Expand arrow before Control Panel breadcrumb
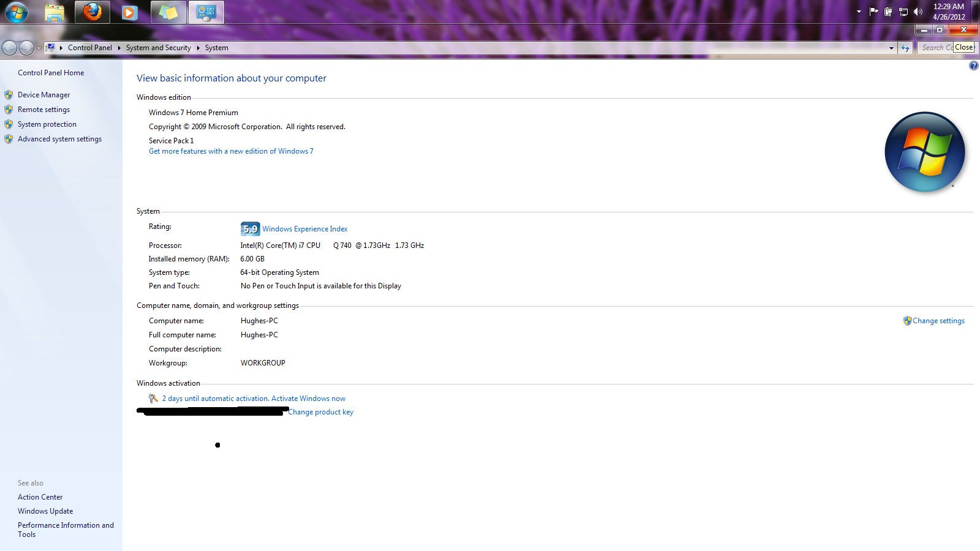The height and width of the screenshot is (551, 980). point(61,48)
